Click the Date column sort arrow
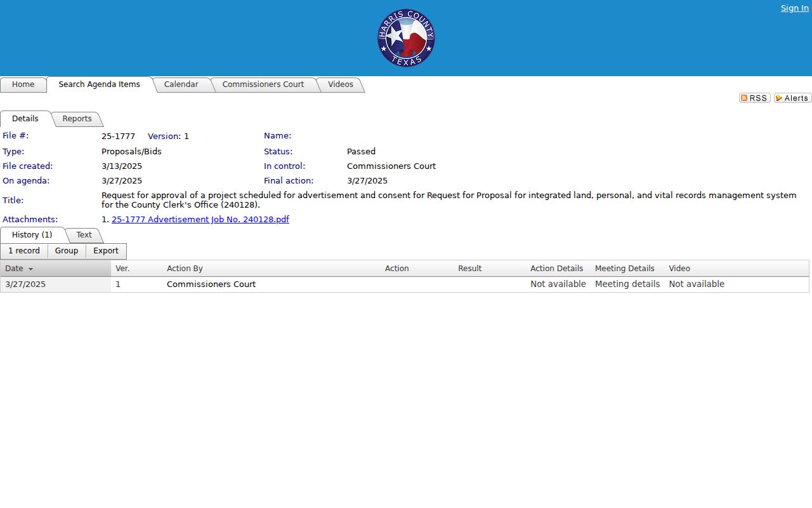Screen dimensions: 812x508 (x=30, y=269)
